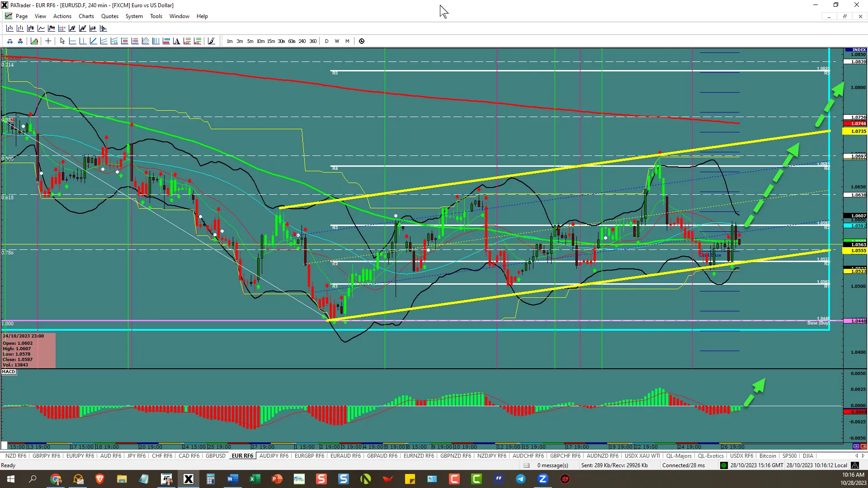This screenshot has height=488, width=868.
Task: Click the yellow 1.0735 price label
Action: coord(855,131)
